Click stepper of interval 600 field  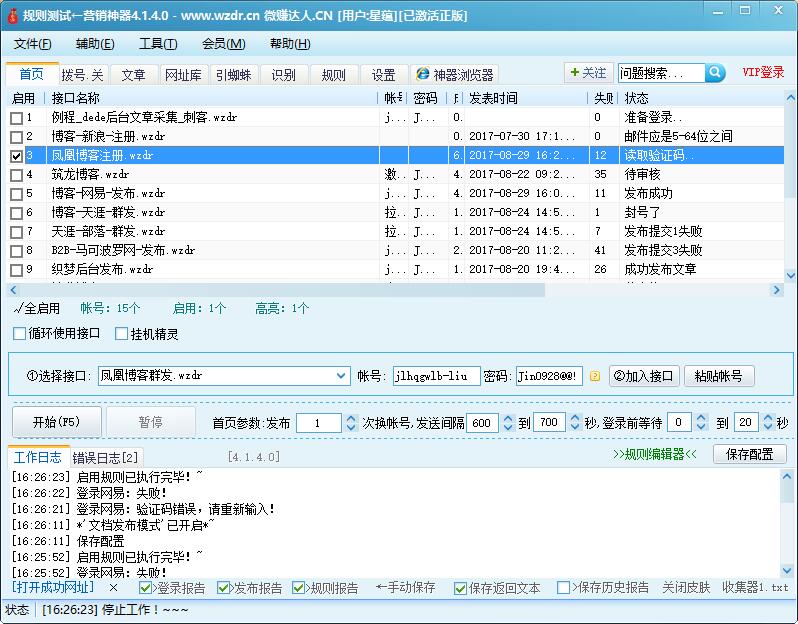[508, 422]
